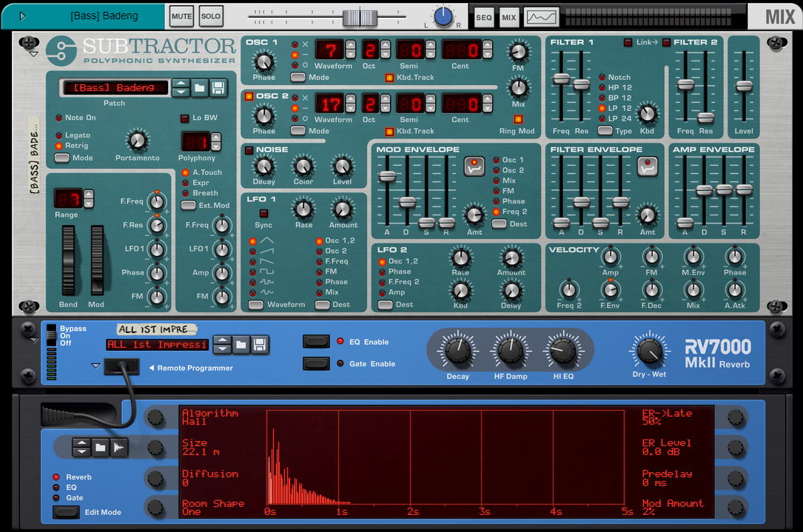This screenshot has height=532, width=803.
Task: Mute the Bass Badeng channel
Action: coord(181,16)
